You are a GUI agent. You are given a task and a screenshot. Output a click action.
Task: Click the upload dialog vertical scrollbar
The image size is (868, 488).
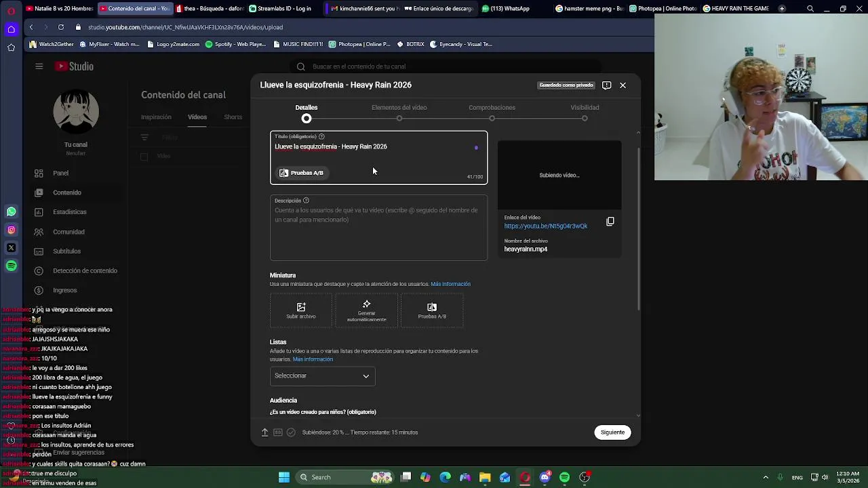tap(637, 228)
